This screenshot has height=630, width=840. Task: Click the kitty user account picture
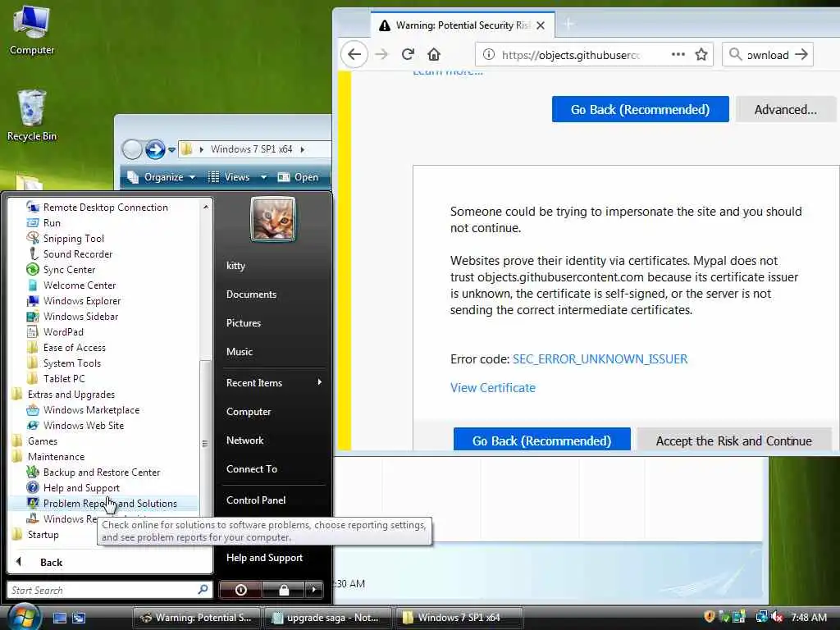pyautogui.click(x=273, y=219)
